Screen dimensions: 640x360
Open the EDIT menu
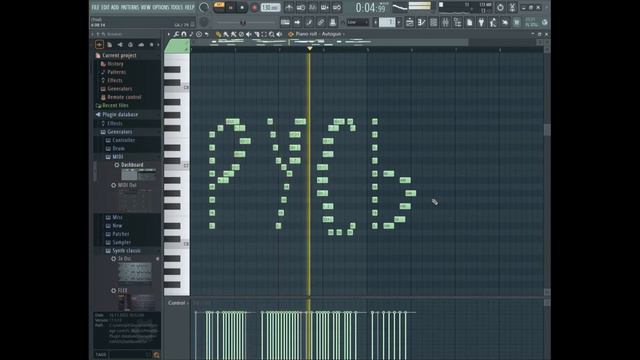105,7
